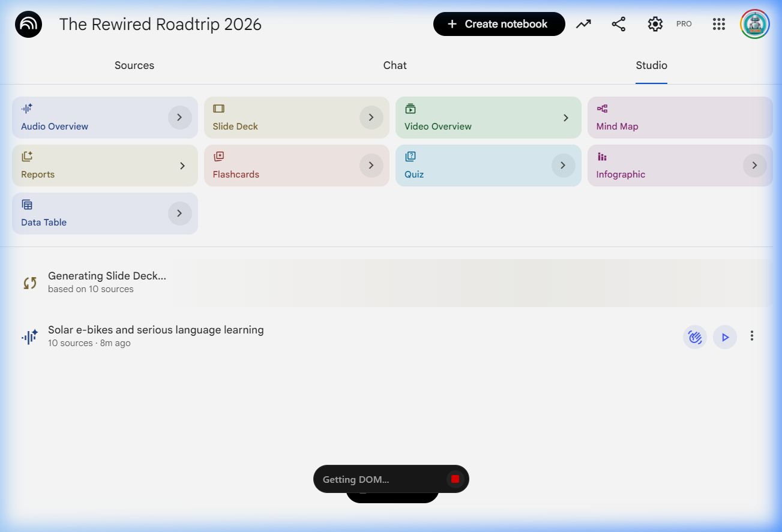Viewport: 782px width, 532px height.
Task: Open more options for Solar e-bikes audio
Action: (x=751, y=336)
